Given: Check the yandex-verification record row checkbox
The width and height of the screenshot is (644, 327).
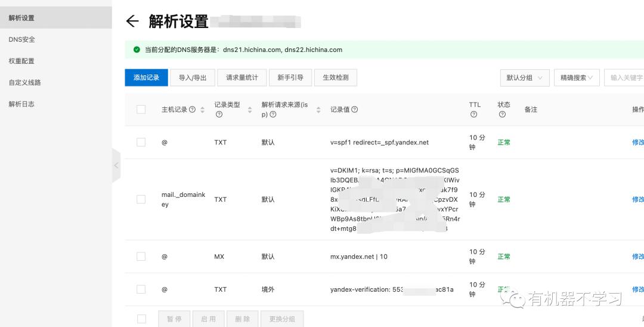Looking at the screenshot, I should tap(141, 289).
